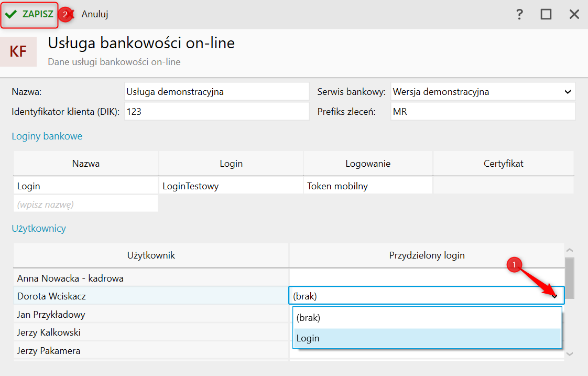Click the Certyfikat column header

point(503,164)
